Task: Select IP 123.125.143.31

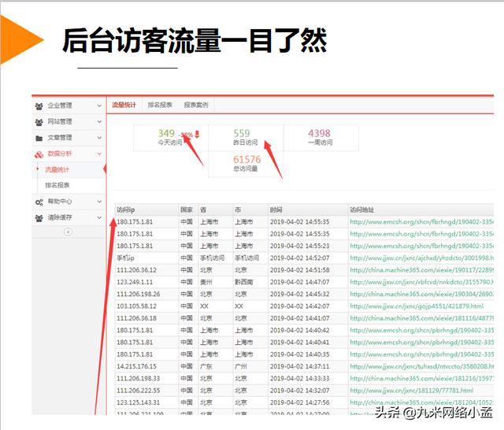Action: (139, 402)
